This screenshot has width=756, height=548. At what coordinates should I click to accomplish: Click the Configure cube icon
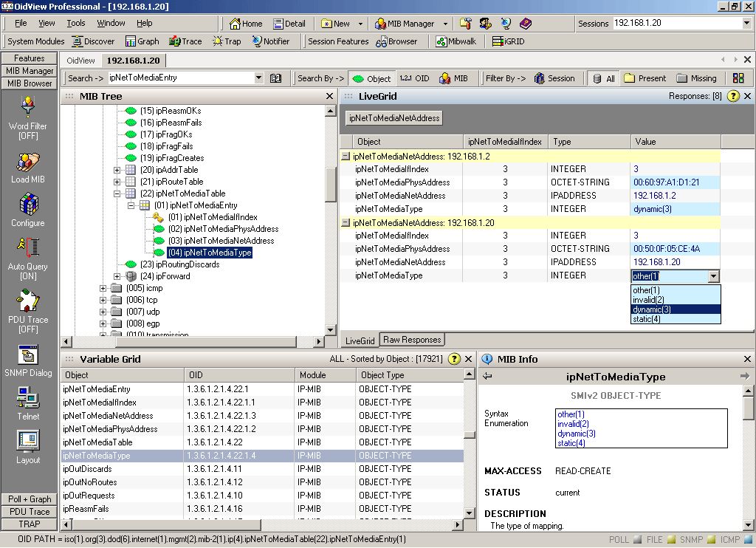28,204
